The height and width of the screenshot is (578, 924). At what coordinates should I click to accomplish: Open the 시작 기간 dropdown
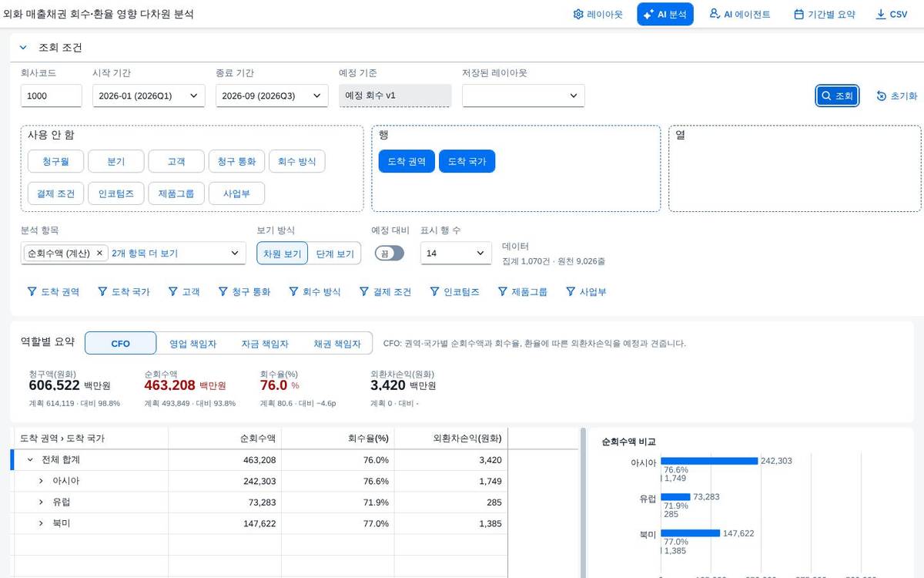pos(149,96)
